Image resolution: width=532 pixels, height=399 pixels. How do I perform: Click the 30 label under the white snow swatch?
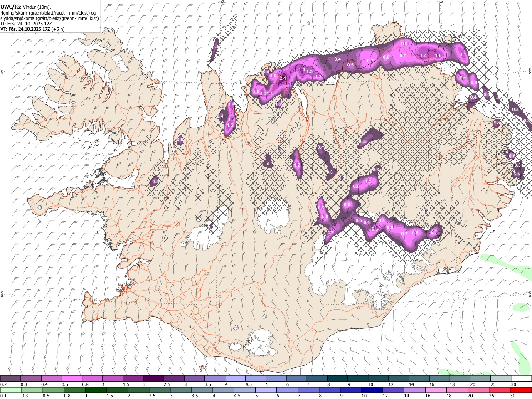click(514, 384)
